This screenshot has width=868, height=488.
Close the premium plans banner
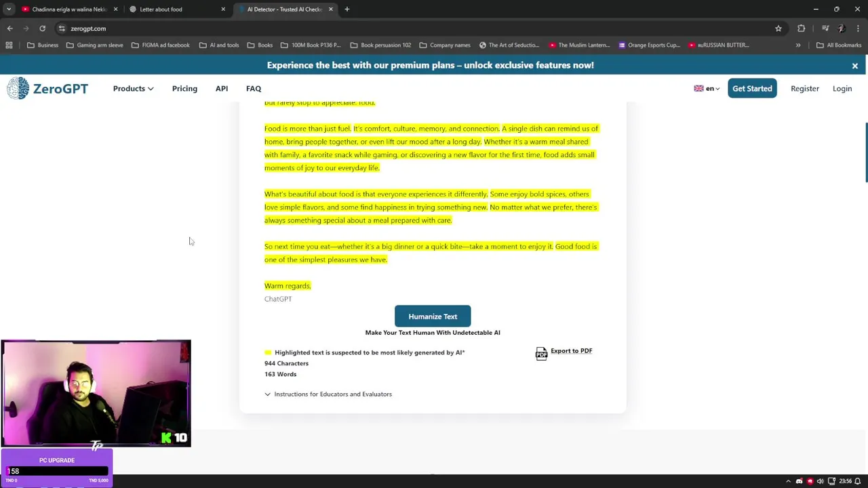pos(854,66)
